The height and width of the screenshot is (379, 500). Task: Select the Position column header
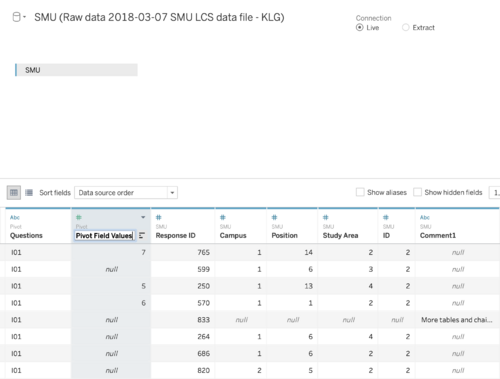coord(292,226)
